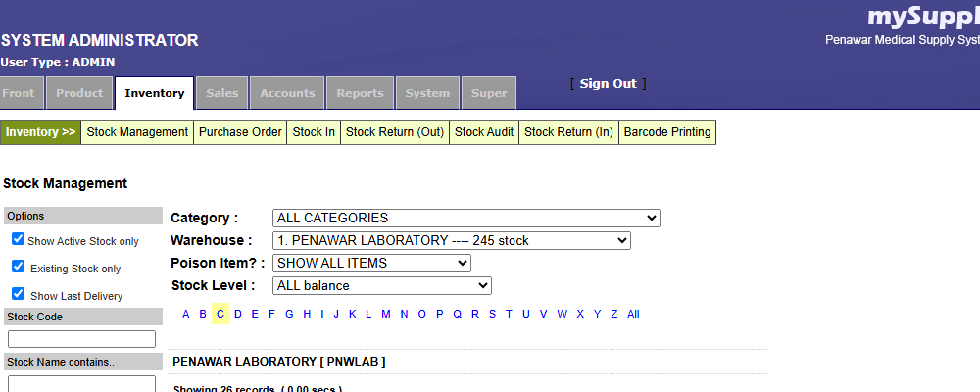Go to the Product tab
980x392 pixels.
pos(79,93)
